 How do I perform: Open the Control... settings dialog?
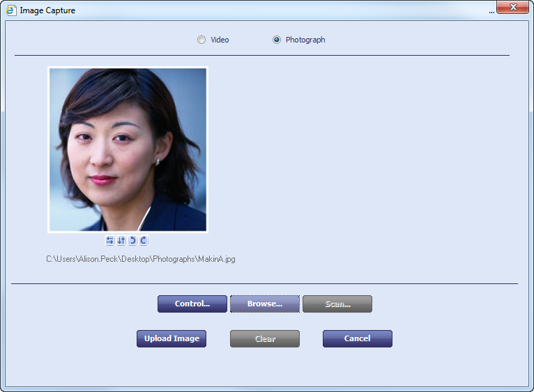click(x=192, y=304)
